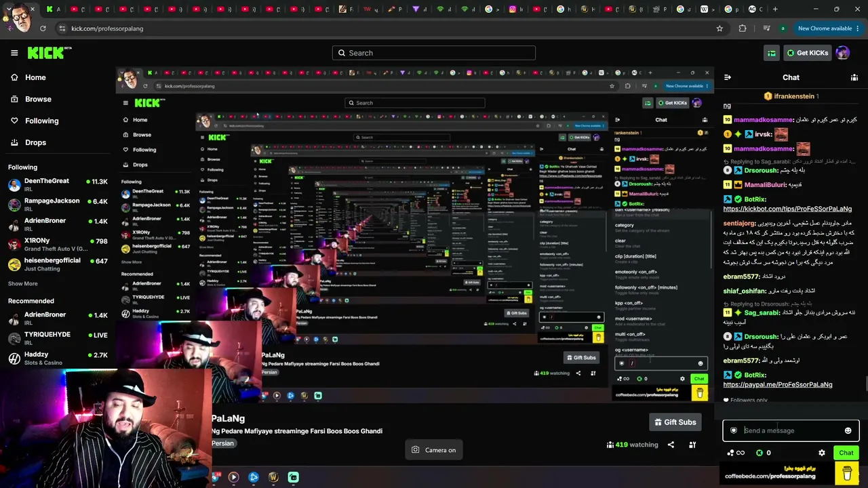The width and height of the screenshot is (868, 488).
Task: Open Browse in the Kick sidebar
Action: click(38, 99)
